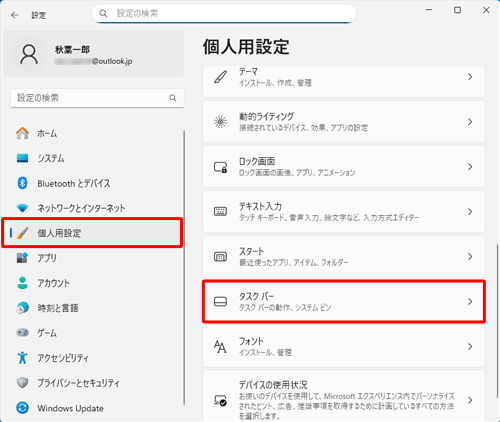
Task: Click the Bluetooth icon in sidebar
Action: click(22, 183)
